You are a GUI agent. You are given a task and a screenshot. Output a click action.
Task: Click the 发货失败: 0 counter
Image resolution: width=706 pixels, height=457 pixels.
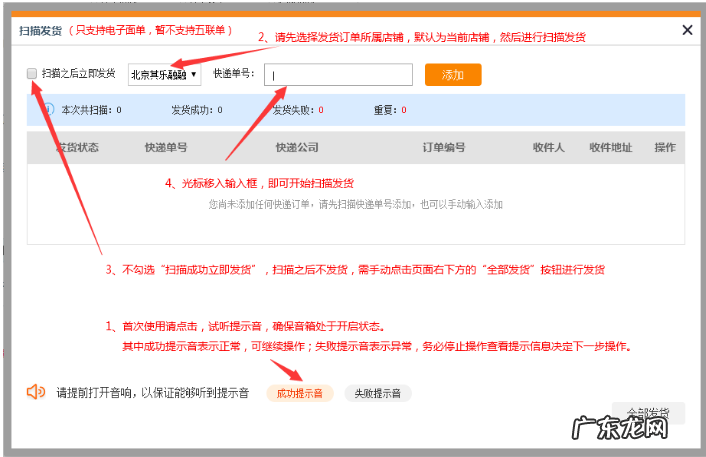(298, 110)
